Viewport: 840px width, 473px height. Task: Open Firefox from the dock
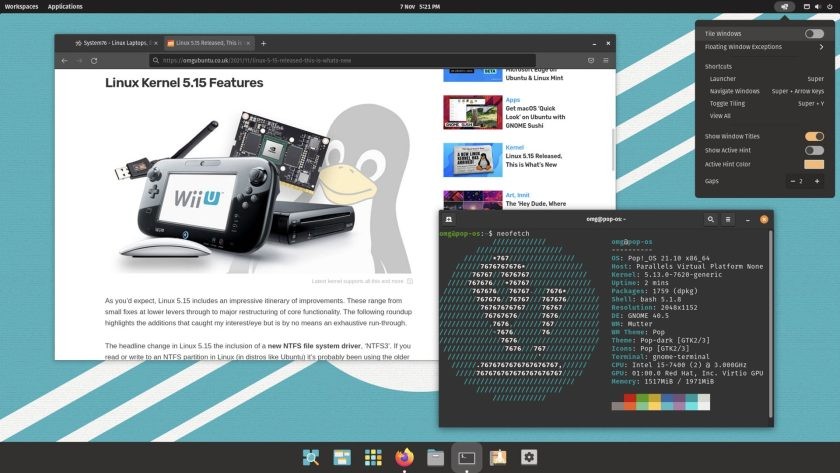(403, 457)
